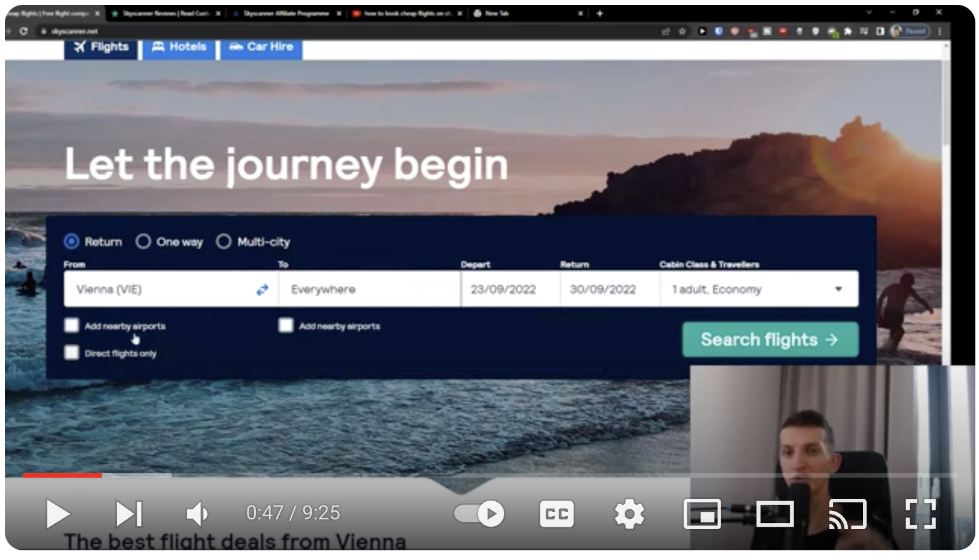The image size is (979, 560).
Task: Skip to the next video
Action: point(129,515)
